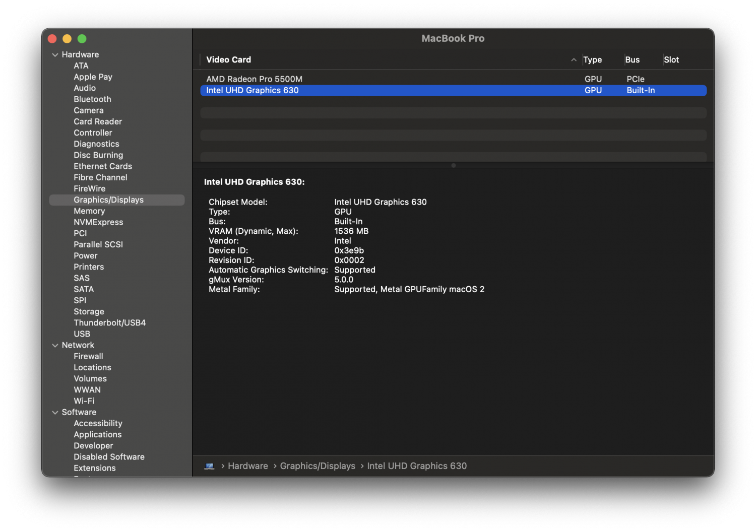Sort the list by the Type column
The width and height of the screenshot is (756, 532).
[x=593, y=59]
